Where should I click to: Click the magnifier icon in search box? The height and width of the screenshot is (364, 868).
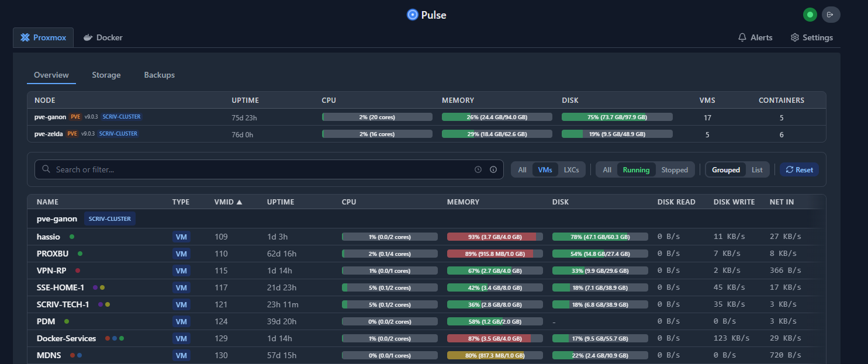click(x=46, y=169)
